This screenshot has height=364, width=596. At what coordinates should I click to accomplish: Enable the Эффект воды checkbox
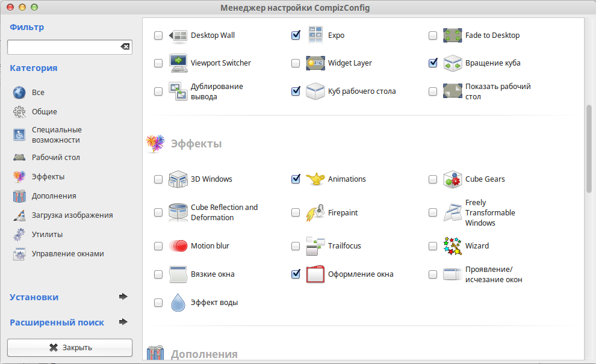[158, 303]
